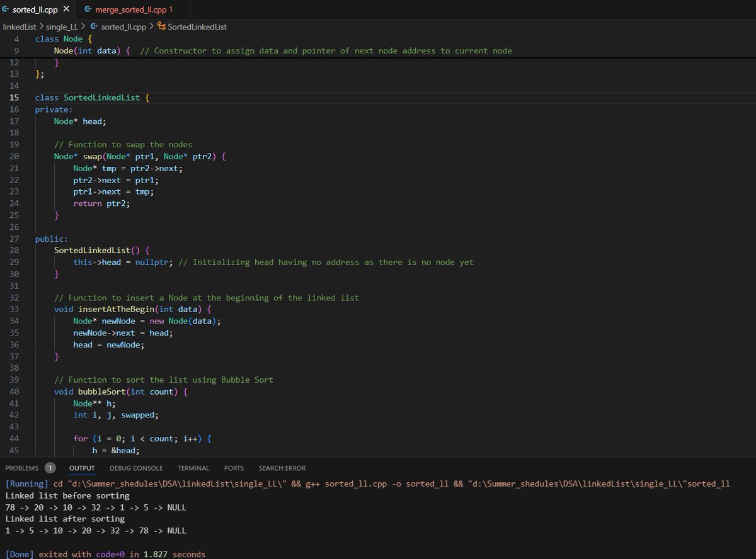Click the 'private:' access specifier

coord(54,110)
